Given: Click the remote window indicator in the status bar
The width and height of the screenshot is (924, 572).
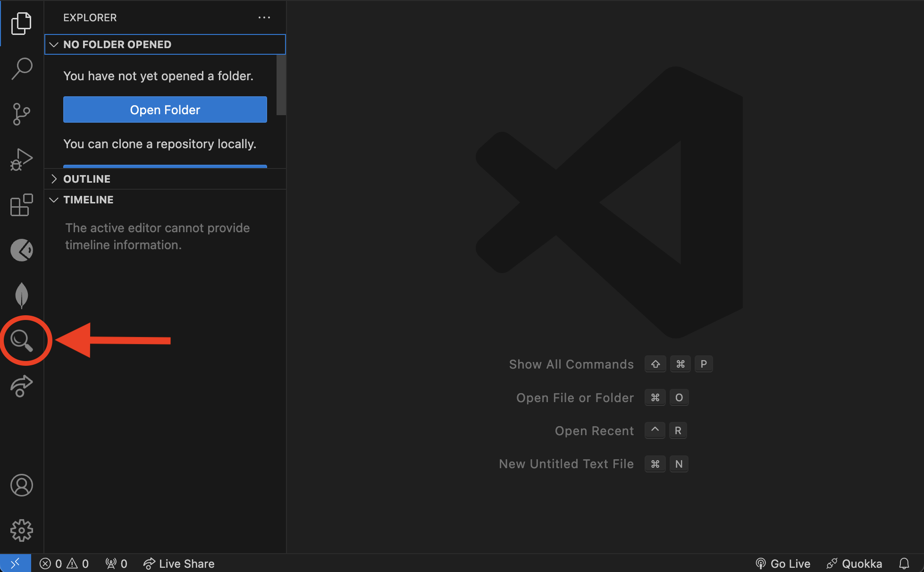Looking at the screenshot, I should coord(15,564).
